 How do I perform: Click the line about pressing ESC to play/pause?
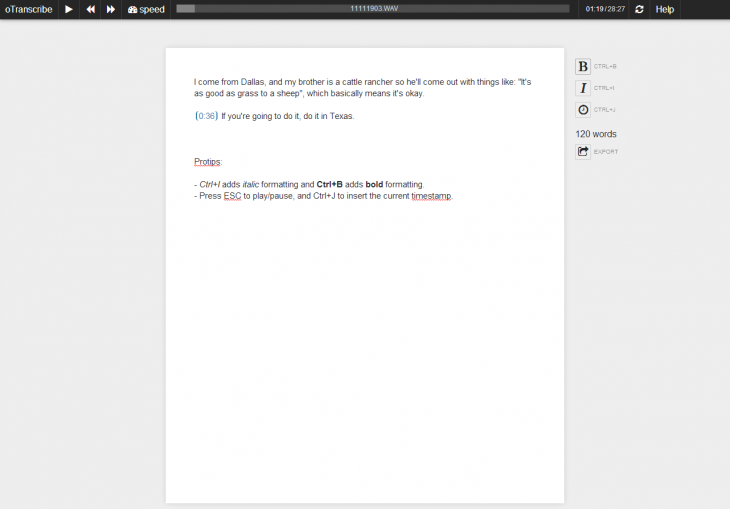[323, 196]
